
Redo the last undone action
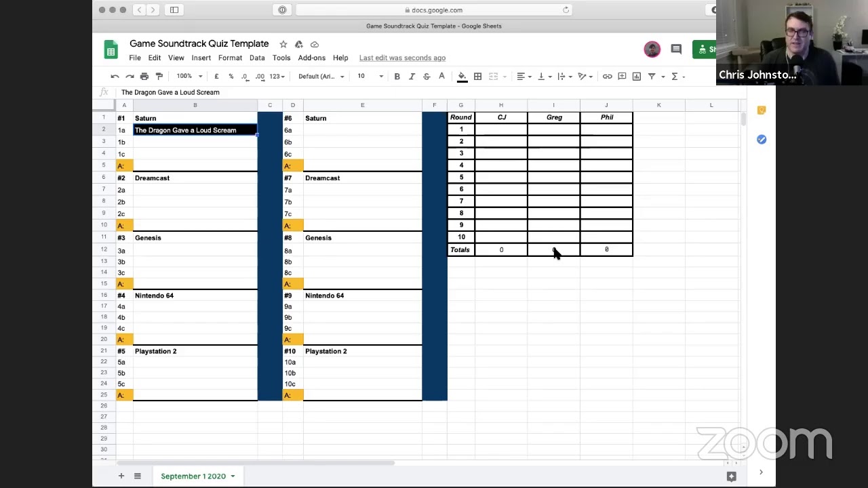pos(130,77)
